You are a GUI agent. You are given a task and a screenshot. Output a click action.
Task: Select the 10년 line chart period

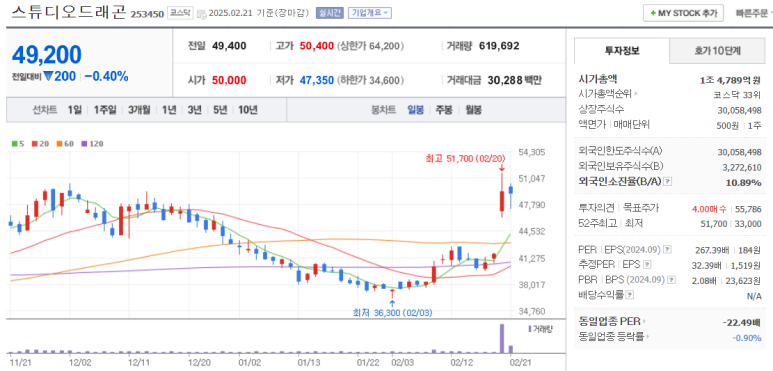248,110
